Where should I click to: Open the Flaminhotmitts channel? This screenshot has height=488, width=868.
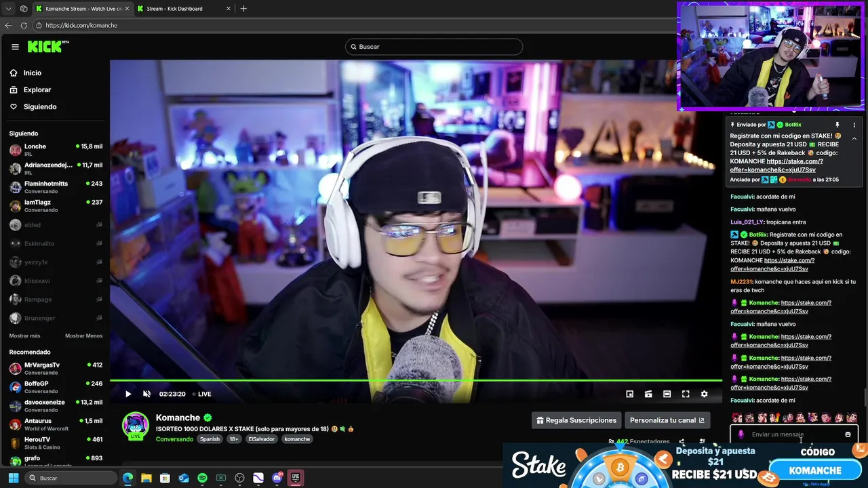tap(56, 187)
